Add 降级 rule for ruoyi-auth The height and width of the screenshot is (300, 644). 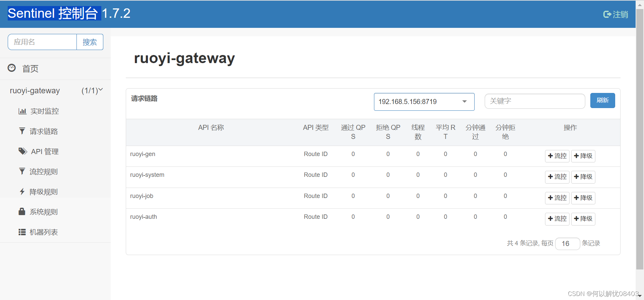(x=583, y=219)
